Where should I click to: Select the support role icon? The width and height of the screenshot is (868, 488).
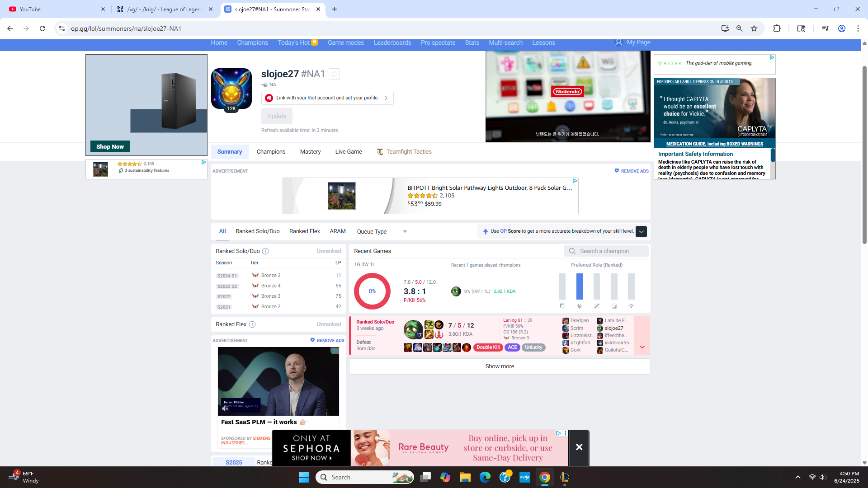click(631, 306)
